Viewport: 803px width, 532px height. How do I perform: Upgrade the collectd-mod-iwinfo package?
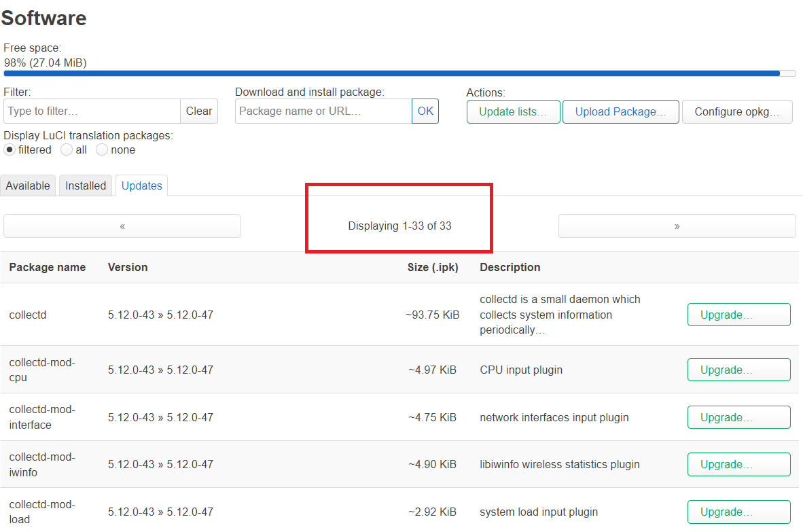point(738,464)
